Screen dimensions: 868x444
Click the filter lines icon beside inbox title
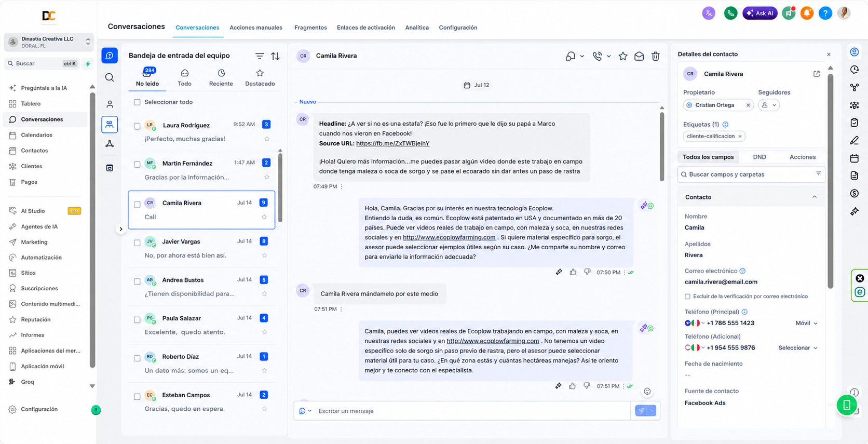260,56
